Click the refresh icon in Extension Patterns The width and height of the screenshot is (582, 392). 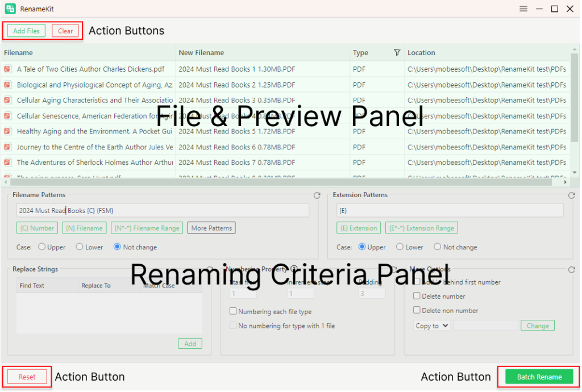pyautogui.click(x=572, y=195)
